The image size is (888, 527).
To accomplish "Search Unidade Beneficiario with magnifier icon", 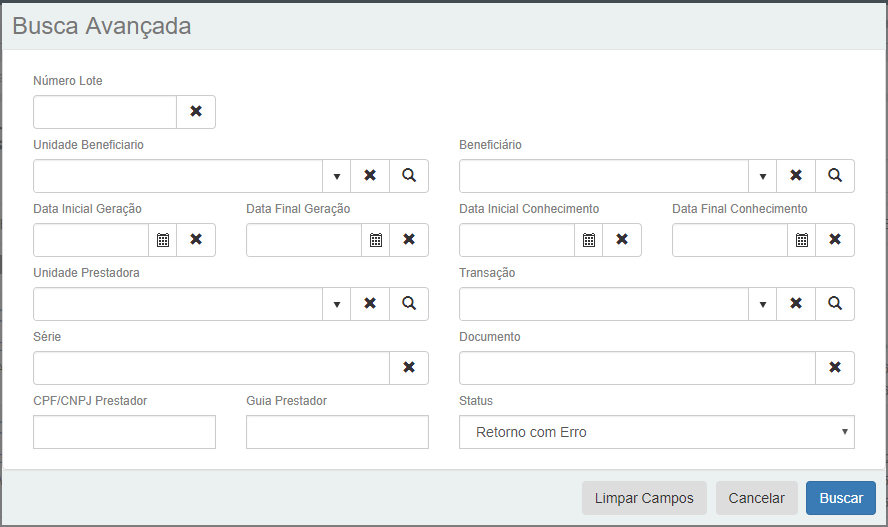I will point(409,176).
